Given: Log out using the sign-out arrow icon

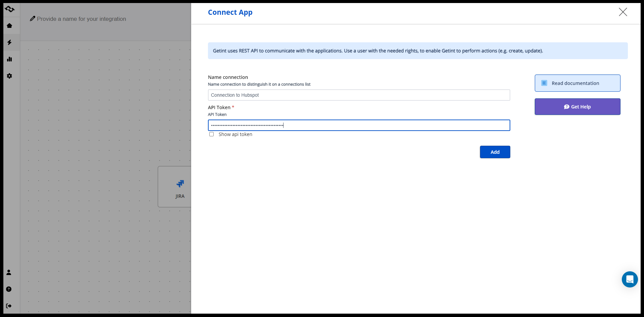Looking at the screenshot, I should (9, 306).
